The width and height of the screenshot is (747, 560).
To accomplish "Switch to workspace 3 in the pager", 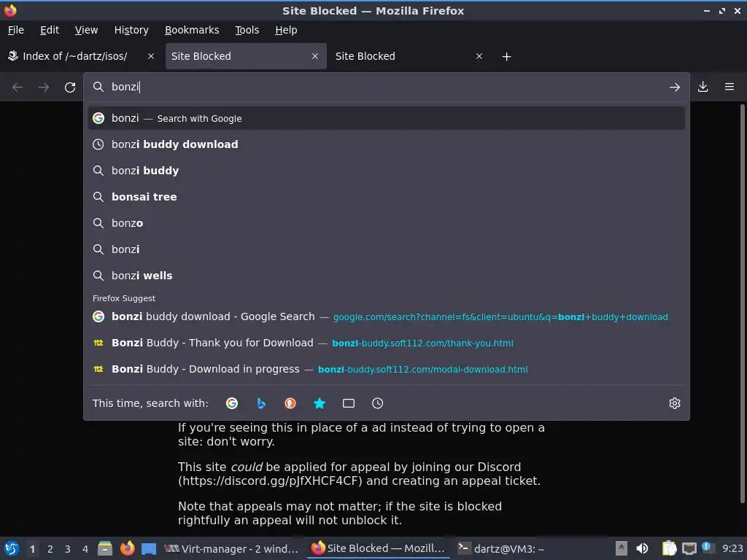I will pyautogui.click(x=68, y=548).
